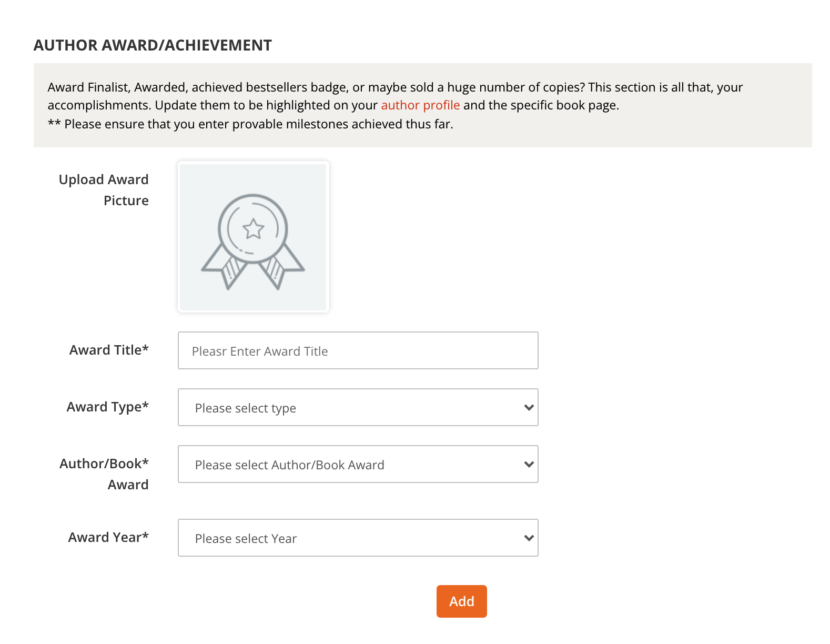The image size is (830, 644).
Task: Click the AUTHOR AWARD/ACHIEVEMENT heading
Action: (153, 45)
